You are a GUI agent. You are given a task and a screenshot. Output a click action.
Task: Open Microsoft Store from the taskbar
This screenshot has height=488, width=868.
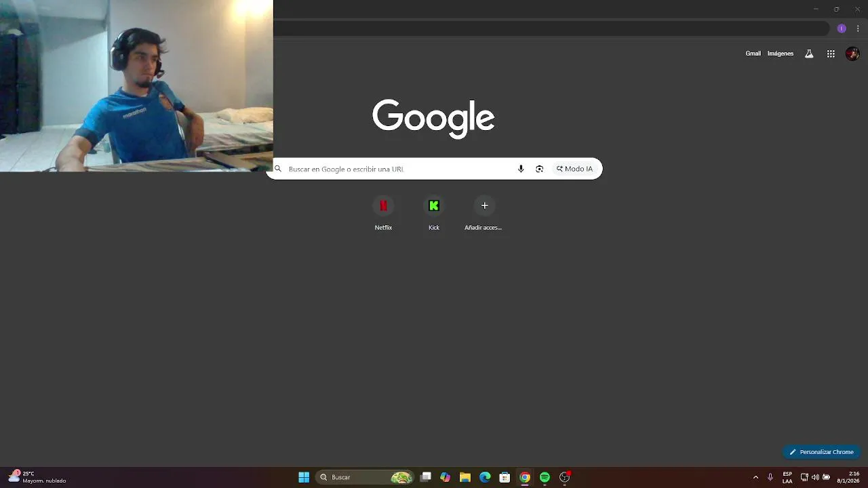[505, 477]
